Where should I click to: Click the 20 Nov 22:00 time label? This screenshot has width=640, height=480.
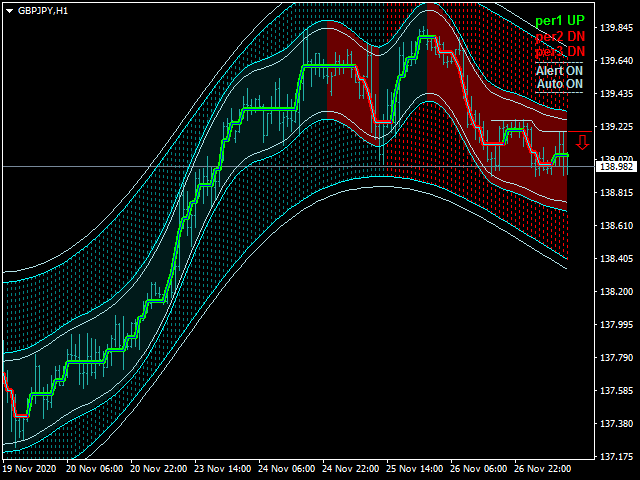coord(159,469)
